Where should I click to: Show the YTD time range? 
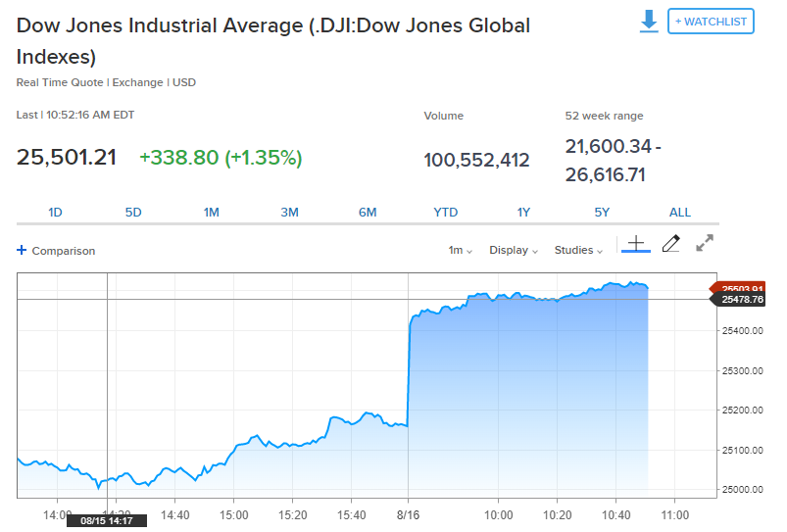coord(446,213)
